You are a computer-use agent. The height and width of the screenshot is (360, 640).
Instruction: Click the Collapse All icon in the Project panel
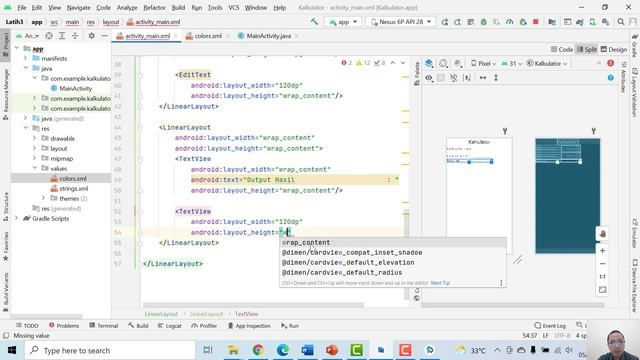point(75,36)
